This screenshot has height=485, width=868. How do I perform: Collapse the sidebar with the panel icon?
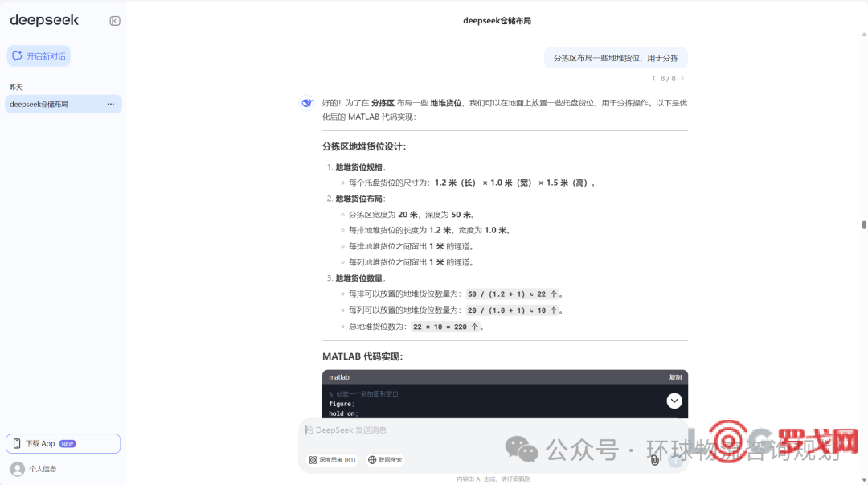115,21
